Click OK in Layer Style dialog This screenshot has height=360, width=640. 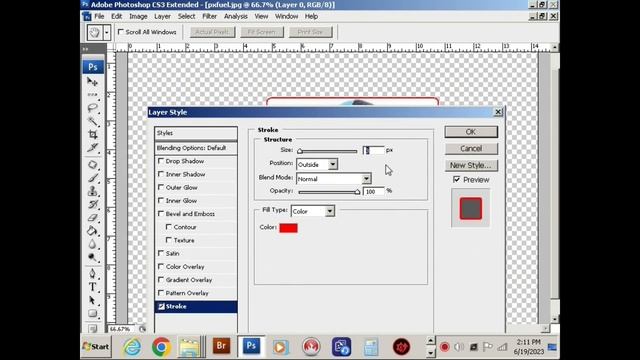[471, 132]
